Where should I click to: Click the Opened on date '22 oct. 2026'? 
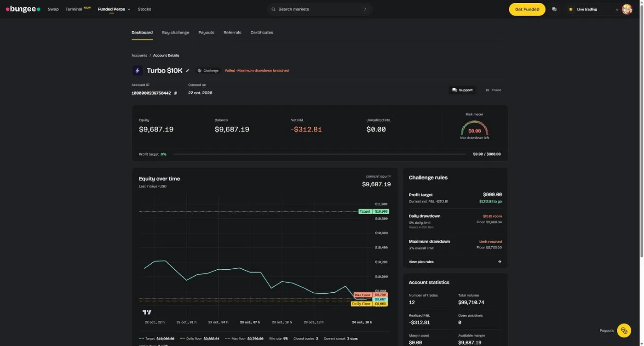(200, 93)
